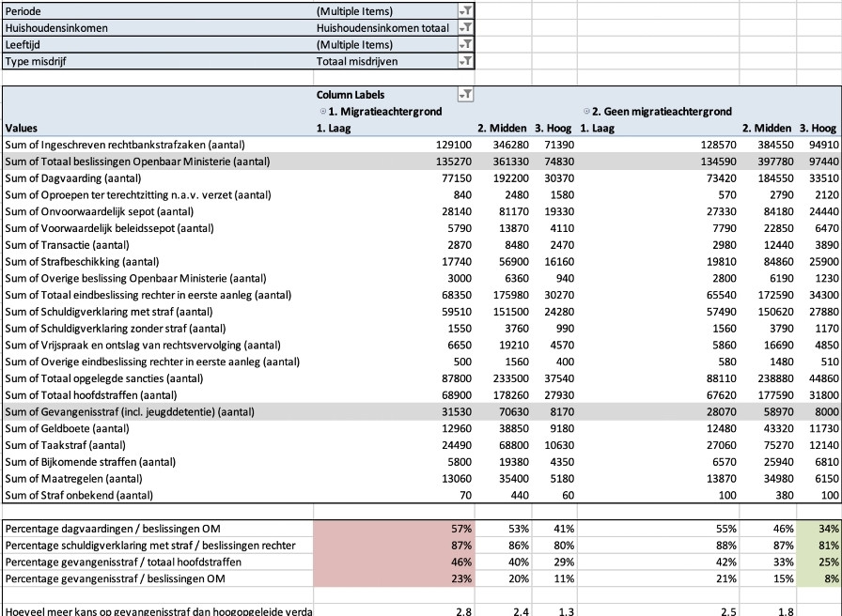Select the Values header cell
Image resolution: width=842 pixels, height=616 pixels.
point(158,128)
